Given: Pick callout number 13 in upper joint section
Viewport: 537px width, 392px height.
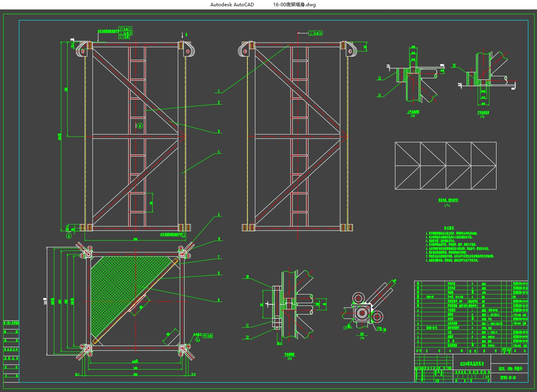Looking at the screenshot, I should pos(380,78).
